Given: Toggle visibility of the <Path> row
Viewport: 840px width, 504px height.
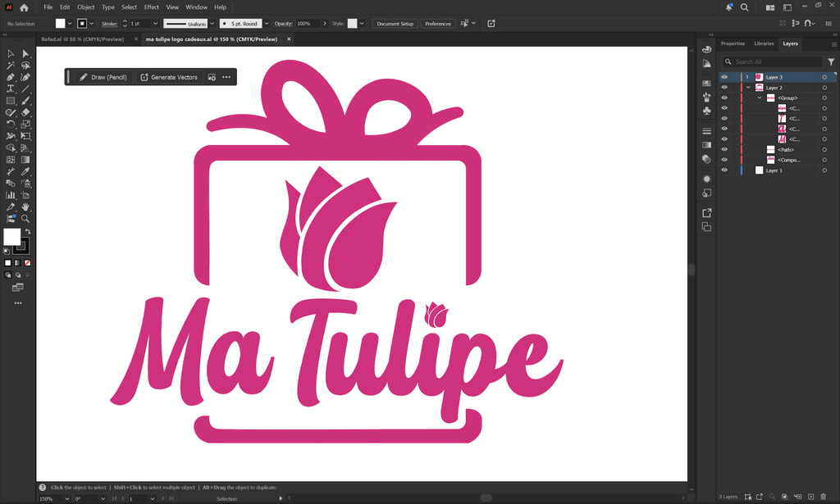Looking at the screenshot, I should tap(724, 150).
